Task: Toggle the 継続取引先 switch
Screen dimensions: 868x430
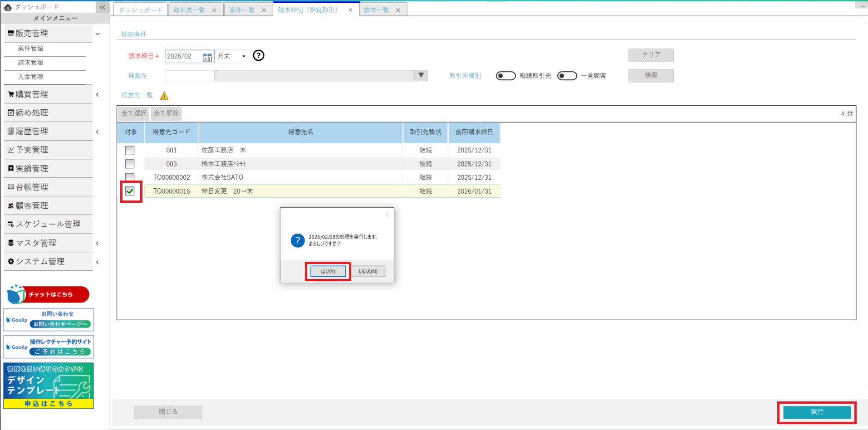Action: pyautogui.click(x=505, y=76)
